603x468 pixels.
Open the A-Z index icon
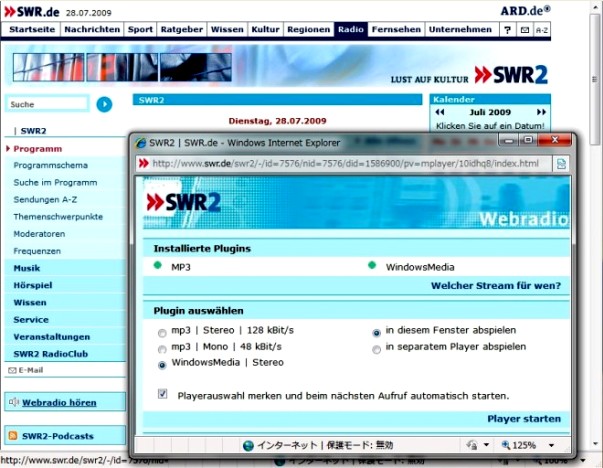pos(542,30)
